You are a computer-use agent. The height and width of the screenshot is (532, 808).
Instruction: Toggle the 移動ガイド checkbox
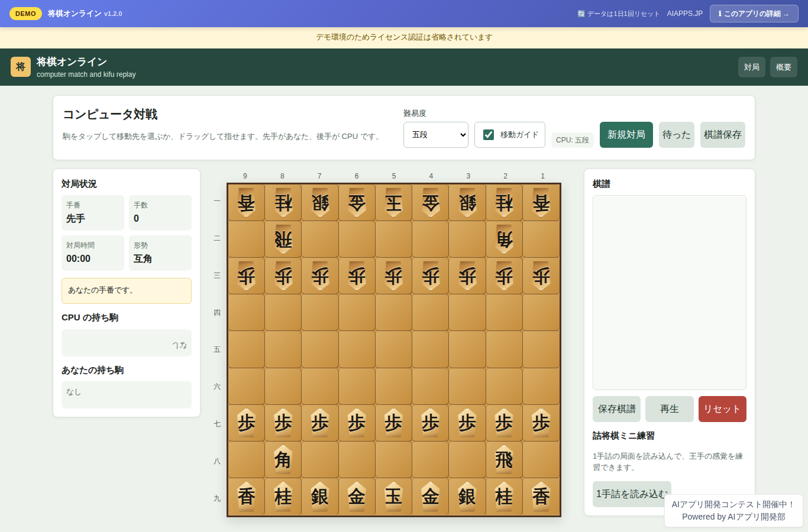click(489, 135)
